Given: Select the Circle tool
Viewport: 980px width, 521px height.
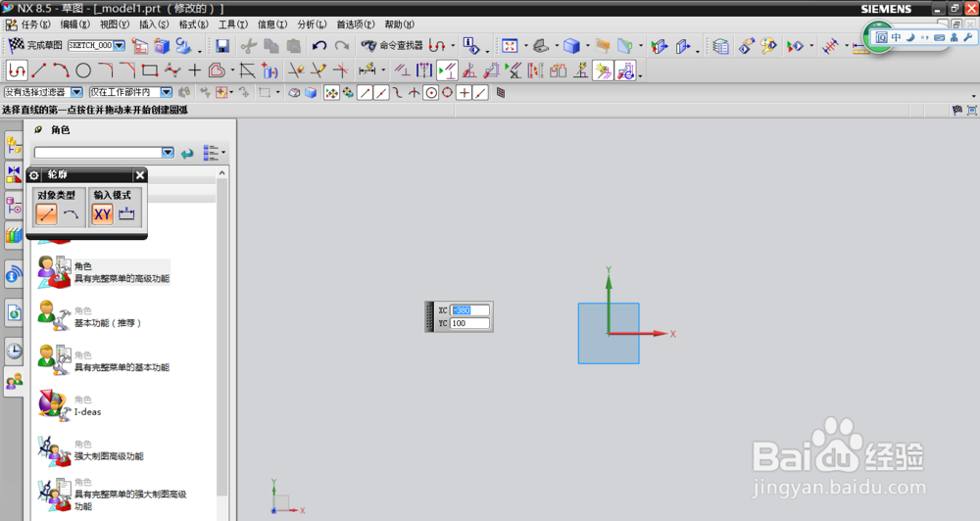Looking at the screenshot, I should pos(83,71).
